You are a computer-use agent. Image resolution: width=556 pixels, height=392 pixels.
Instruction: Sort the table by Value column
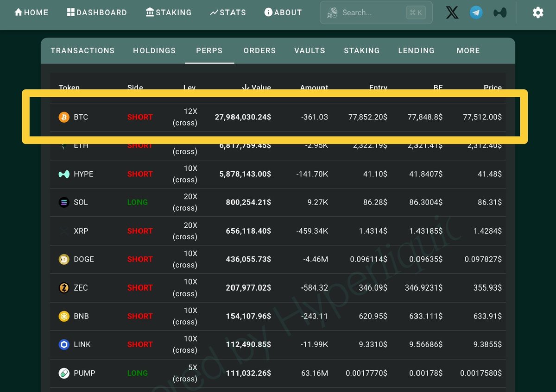tap(257, 87)
